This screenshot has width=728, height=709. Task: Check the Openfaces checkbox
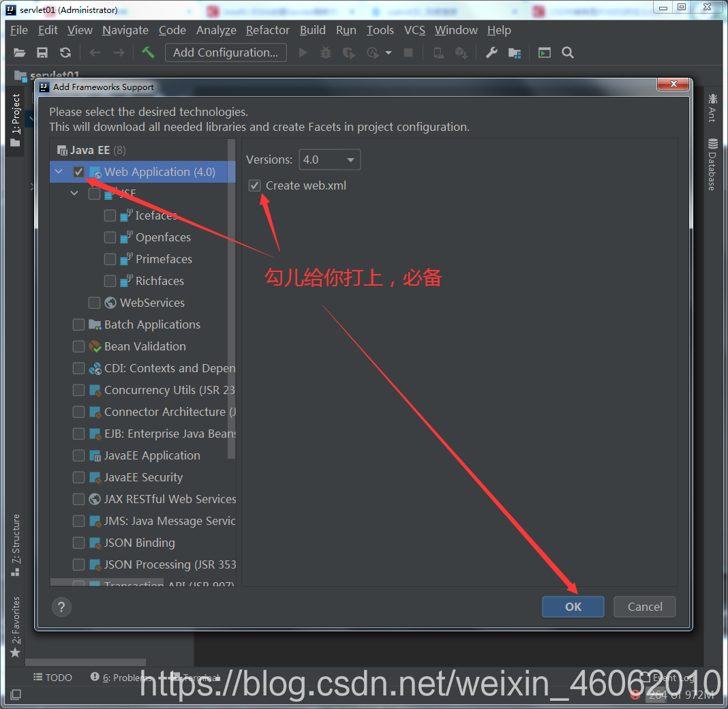pos(110,237)
